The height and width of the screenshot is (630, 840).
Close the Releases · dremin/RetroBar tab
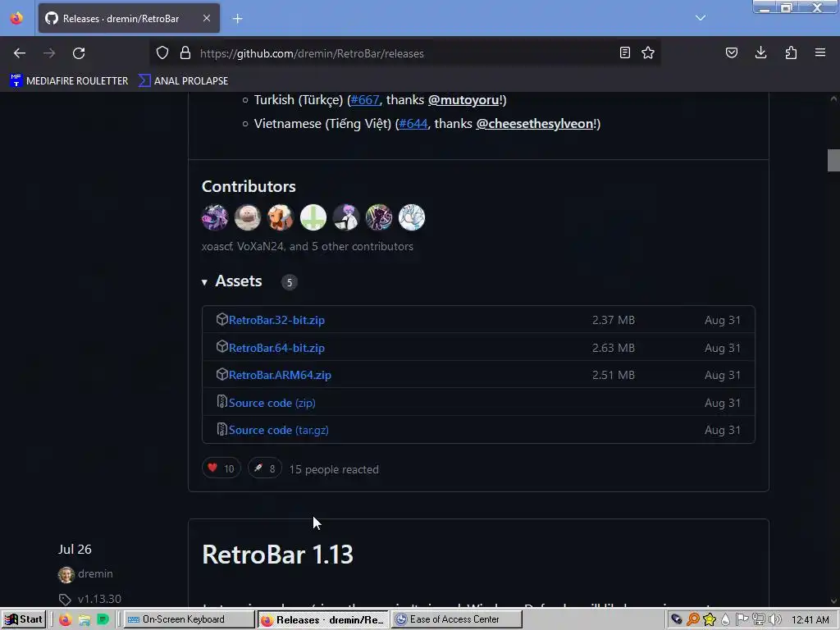206,18
